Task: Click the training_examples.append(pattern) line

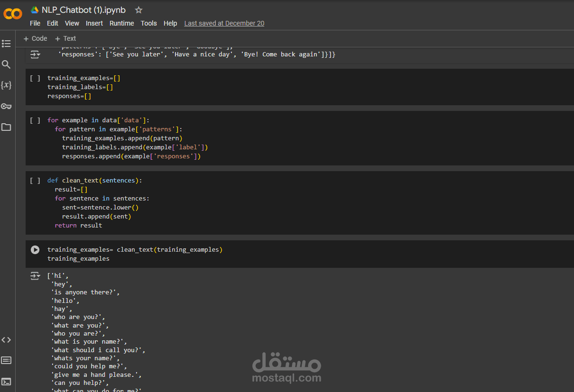Action: point(122,138)
